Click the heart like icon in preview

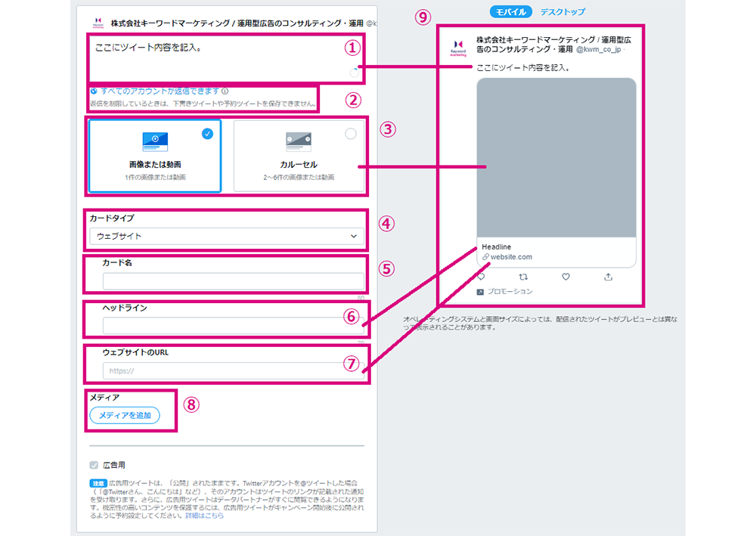(x=565, y=277)
